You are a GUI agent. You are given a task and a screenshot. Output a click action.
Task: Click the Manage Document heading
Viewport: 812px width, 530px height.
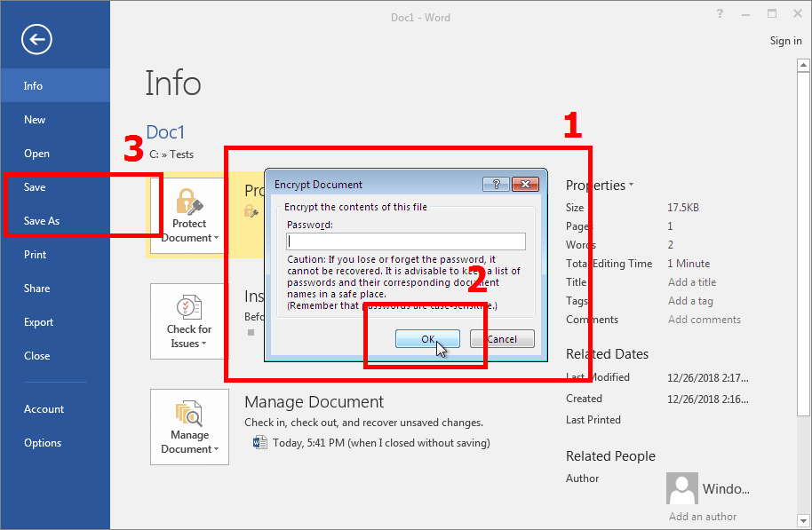pos(314,402)
